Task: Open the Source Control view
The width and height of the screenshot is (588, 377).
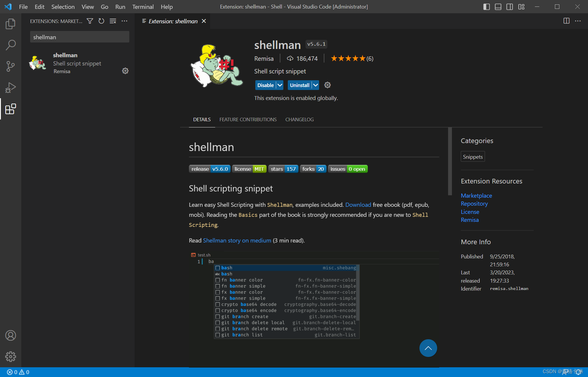Action: tap(11, 66)
